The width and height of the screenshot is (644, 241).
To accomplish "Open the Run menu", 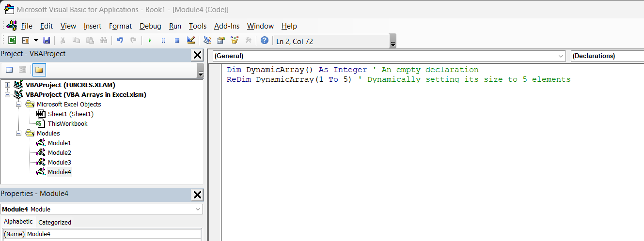I will 175,26.
